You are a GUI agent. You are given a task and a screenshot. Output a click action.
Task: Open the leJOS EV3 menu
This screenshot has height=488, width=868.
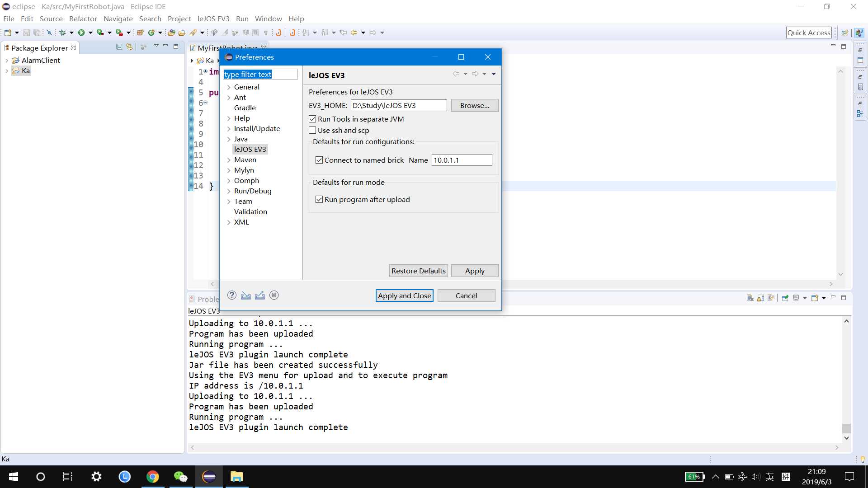click(213, 19)
